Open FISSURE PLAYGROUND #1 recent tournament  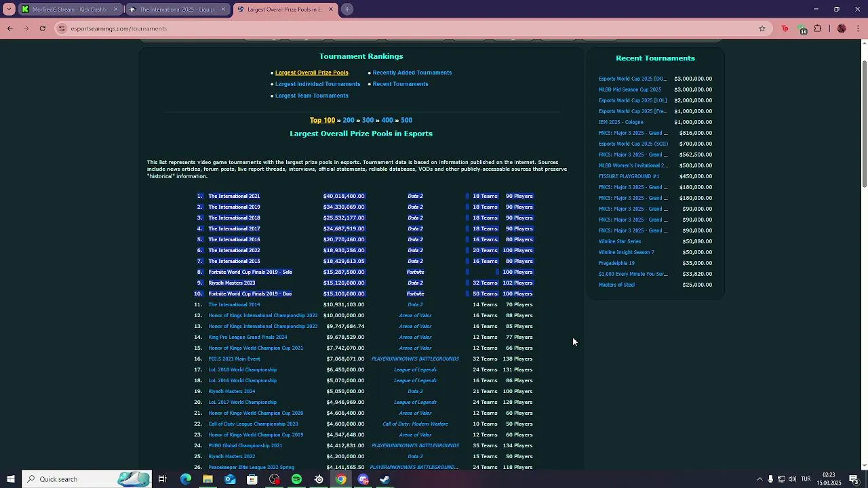click(x=629, y=176)
